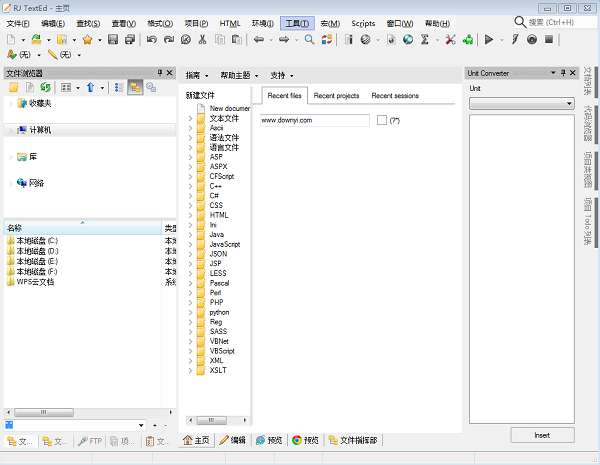
Task: Open the 工具(T) menu
Action: tap(297, 24)
